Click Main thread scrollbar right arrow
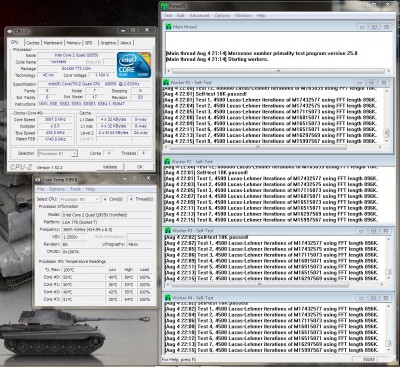This screenshot has width=400, height=367. [x=388, y=71]
